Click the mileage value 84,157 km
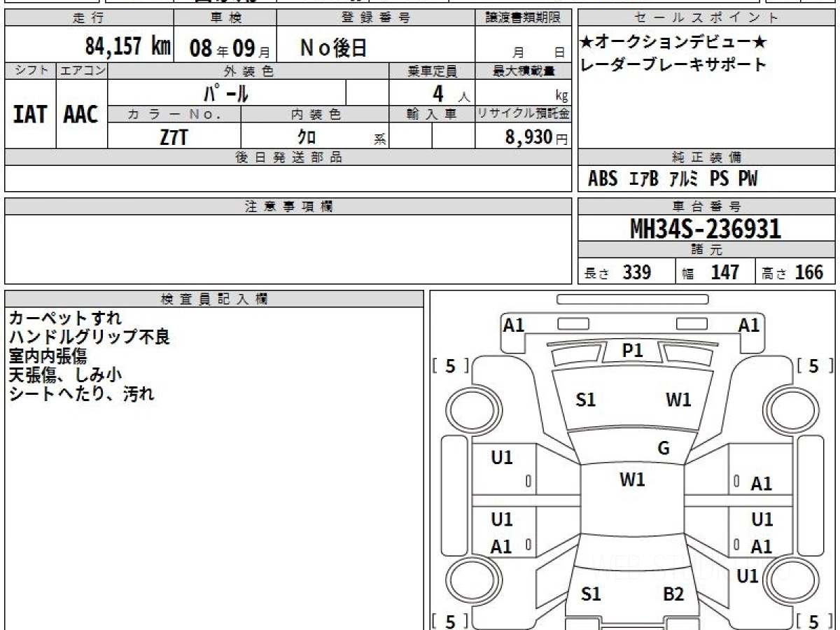 point(127,45)
